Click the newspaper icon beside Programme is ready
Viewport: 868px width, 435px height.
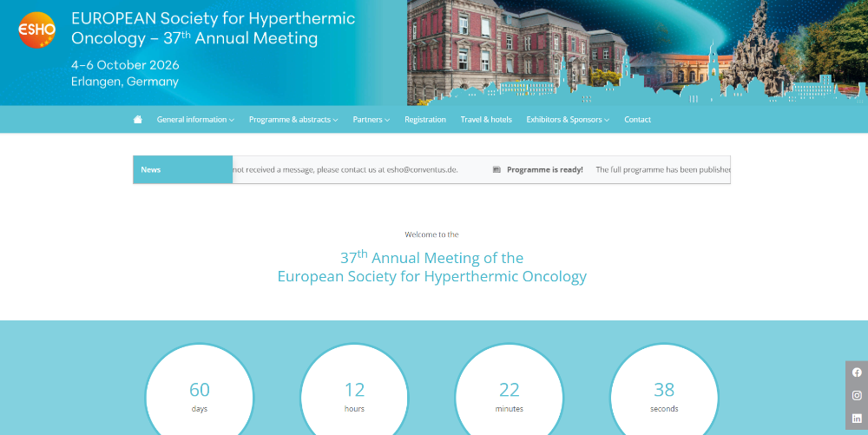pos(496,170)
